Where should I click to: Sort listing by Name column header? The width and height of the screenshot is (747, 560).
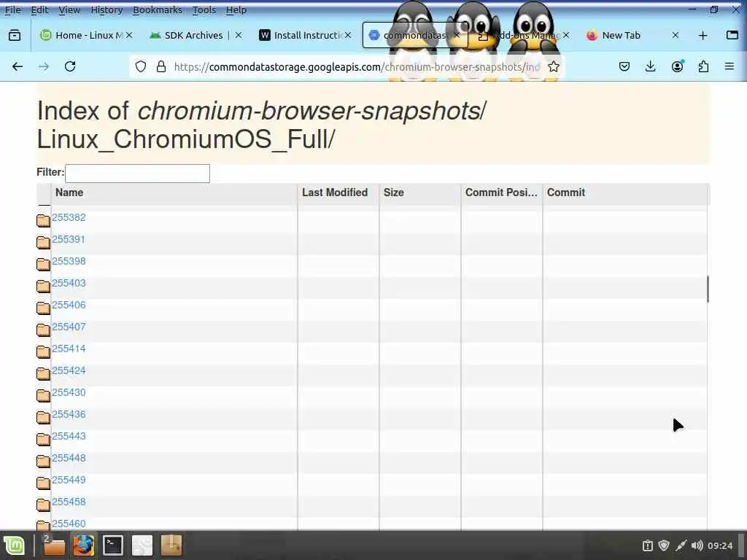[174, 192]
